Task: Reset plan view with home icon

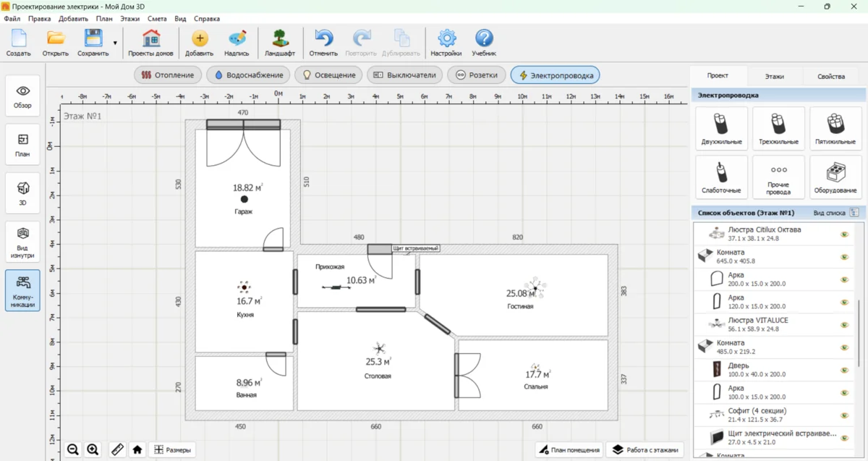Action: tap(137, 449)
